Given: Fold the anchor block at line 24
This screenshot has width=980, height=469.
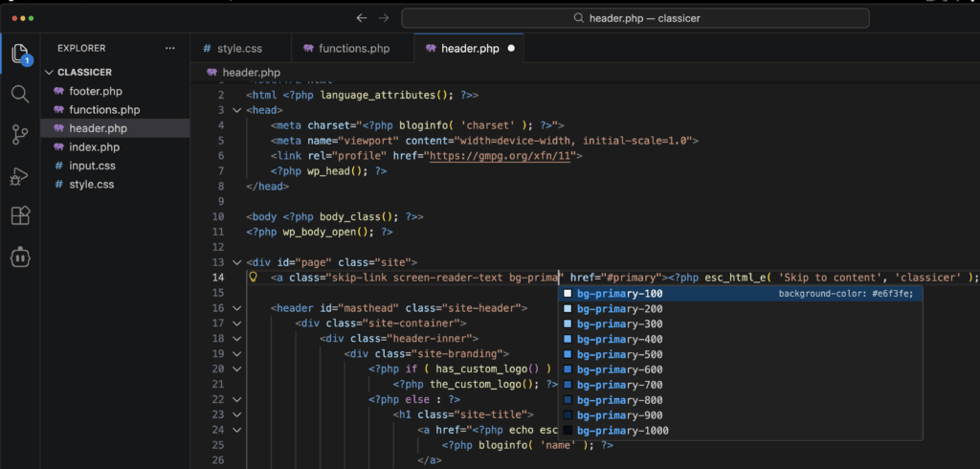Looking at the screenshot, I should tap(236, 430).
